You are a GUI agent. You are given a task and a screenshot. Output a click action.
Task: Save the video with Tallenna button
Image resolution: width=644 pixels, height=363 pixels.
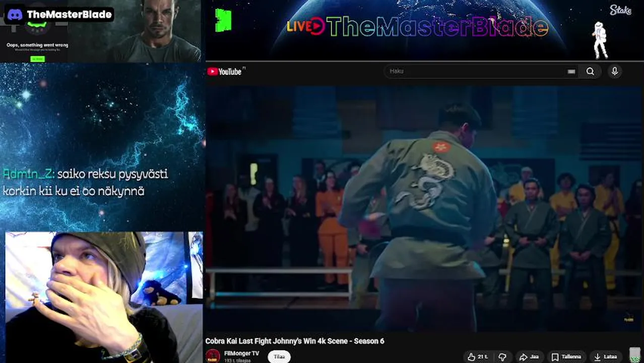point(566,356)
